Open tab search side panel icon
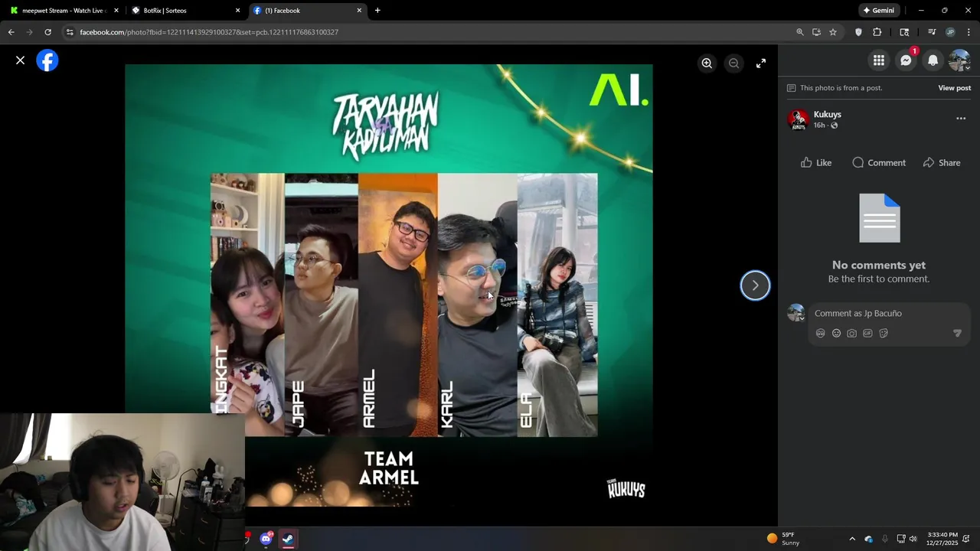 coord(904,32)
